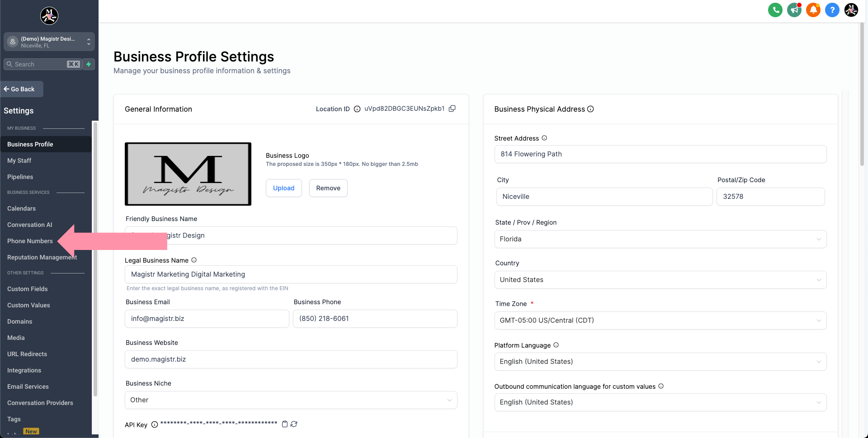Open the user profile avatar top right
The height and width of the screenshot is (438, 868).
pyautogui.click(x=851, y=10)
